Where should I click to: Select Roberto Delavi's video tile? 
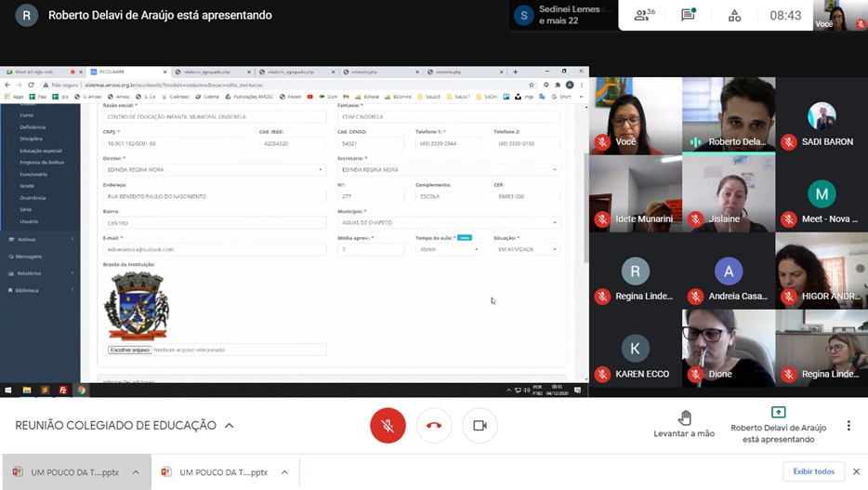click(x=728, y=115)
